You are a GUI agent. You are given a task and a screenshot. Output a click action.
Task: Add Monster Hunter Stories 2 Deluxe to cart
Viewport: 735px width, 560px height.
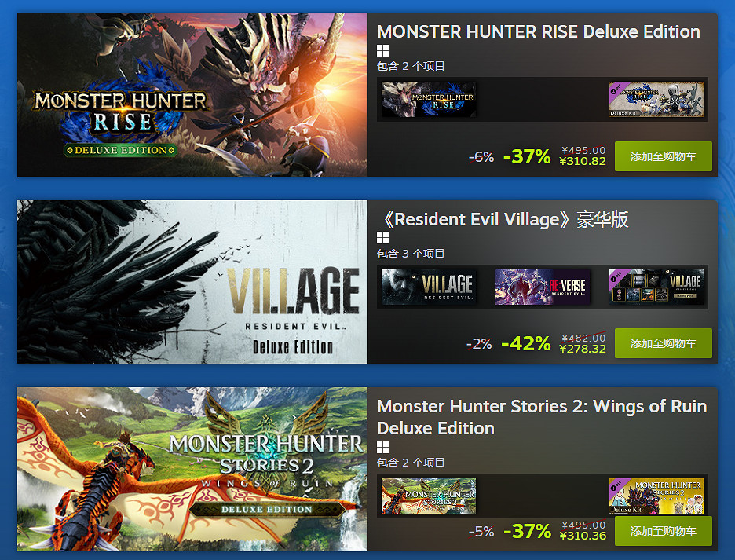(x=664, y=531)
